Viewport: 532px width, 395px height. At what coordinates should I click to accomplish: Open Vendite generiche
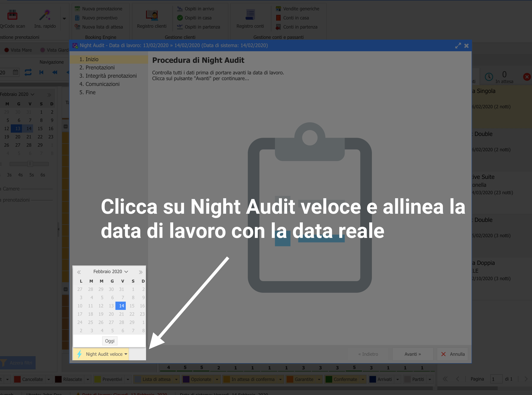click(297, 9)
